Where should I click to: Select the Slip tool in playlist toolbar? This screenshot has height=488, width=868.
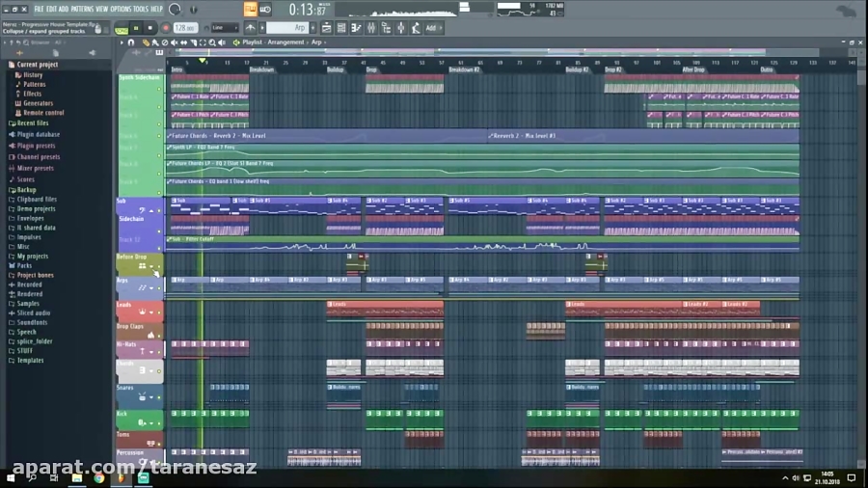[184, 42]
